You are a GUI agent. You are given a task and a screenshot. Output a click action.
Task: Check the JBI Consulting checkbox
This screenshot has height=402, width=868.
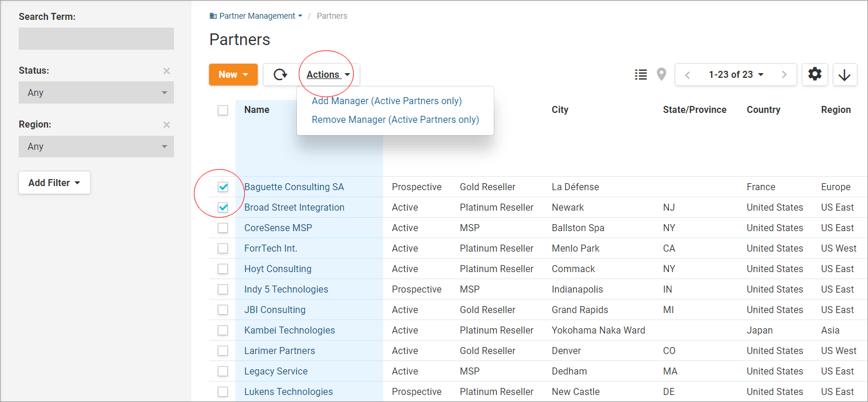coord(223,310)
